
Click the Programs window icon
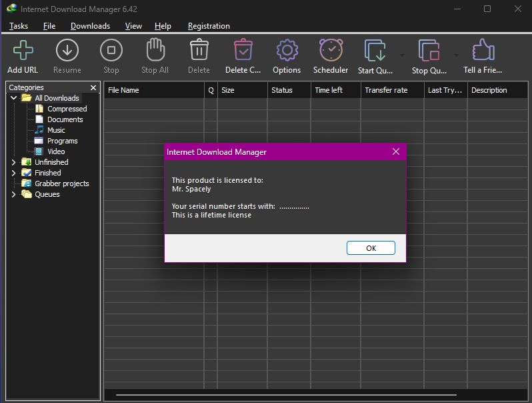tap(39, 141)
